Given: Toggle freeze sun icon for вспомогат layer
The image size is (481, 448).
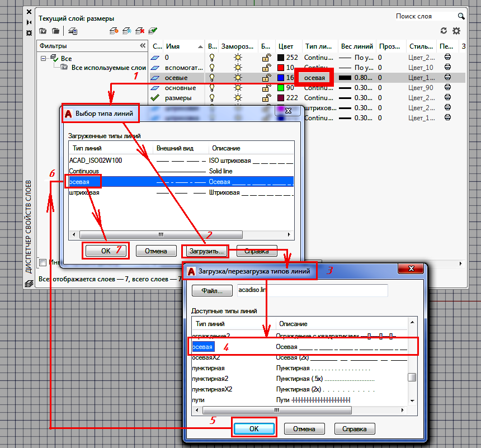Looking at the screenshot, I should click(238, 68).
